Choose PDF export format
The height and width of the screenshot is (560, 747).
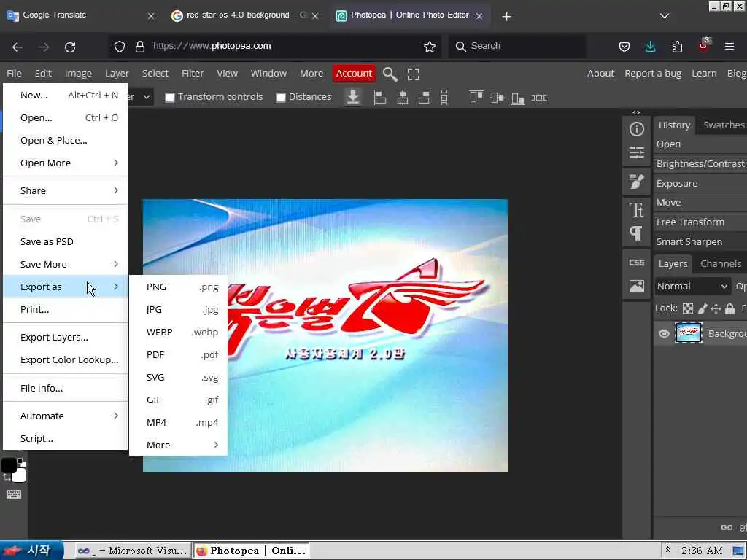coord(178,354)
